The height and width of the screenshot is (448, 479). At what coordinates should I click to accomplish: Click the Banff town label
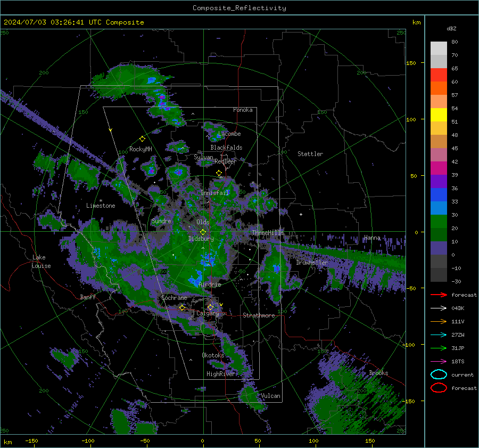click(88, 297)
